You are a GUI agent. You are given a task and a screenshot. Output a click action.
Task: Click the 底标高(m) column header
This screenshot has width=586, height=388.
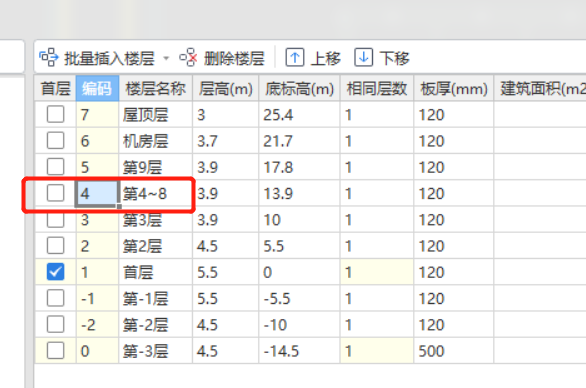pos(299,89)
